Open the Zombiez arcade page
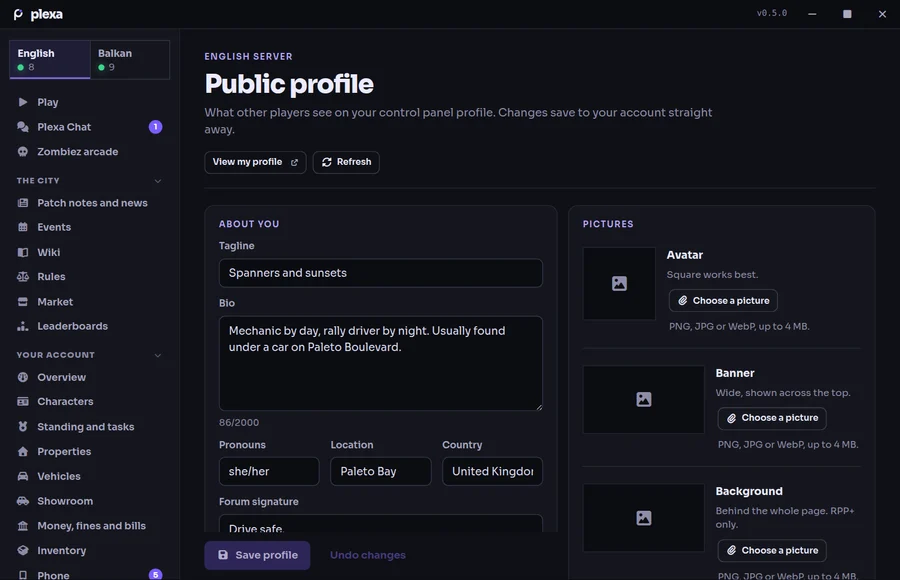 [x=90, y=152]
